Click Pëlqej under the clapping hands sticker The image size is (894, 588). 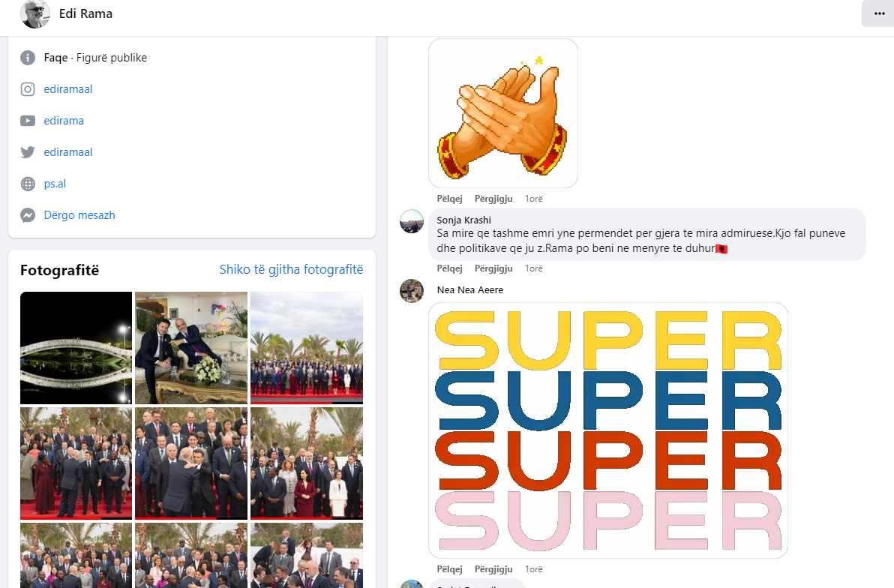449,199
